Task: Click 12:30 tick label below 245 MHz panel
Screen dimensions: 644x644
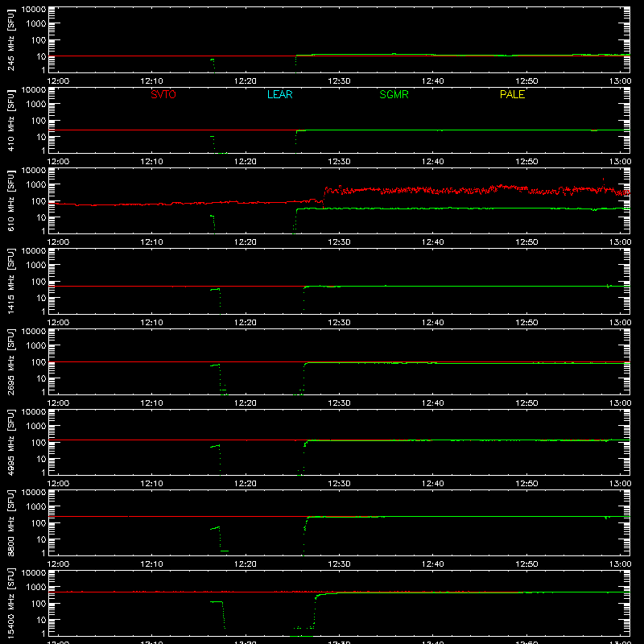Action: pyautogui.click(x=339, y=81)
